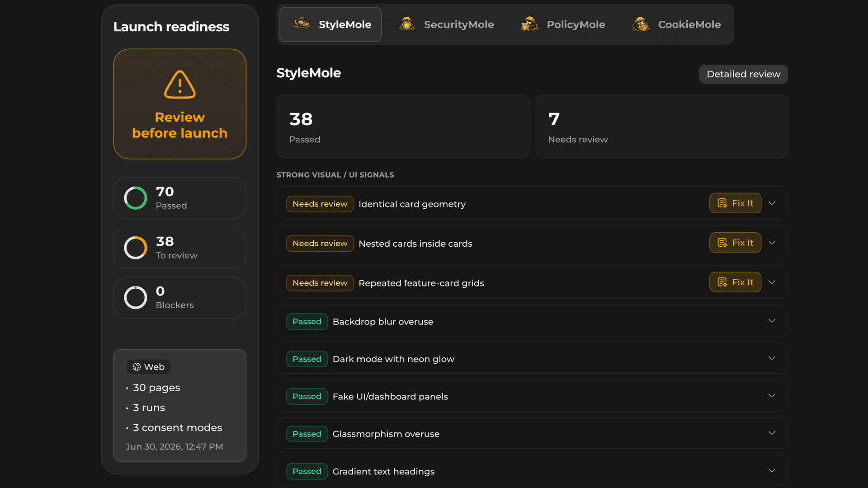Open the PolicyMole tab
This screenshot has height=488, width=868.
coord(562,24)
